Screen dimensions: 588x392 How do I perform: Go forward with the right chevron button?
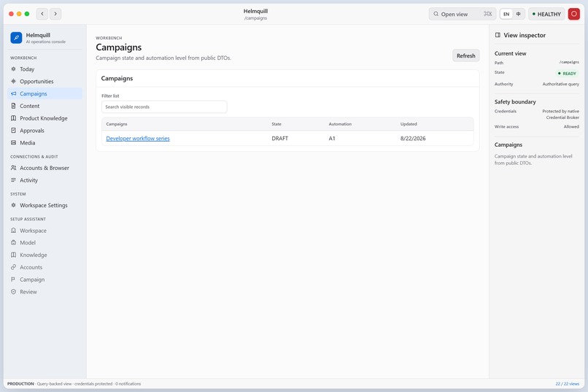click(x=55, y=14)
